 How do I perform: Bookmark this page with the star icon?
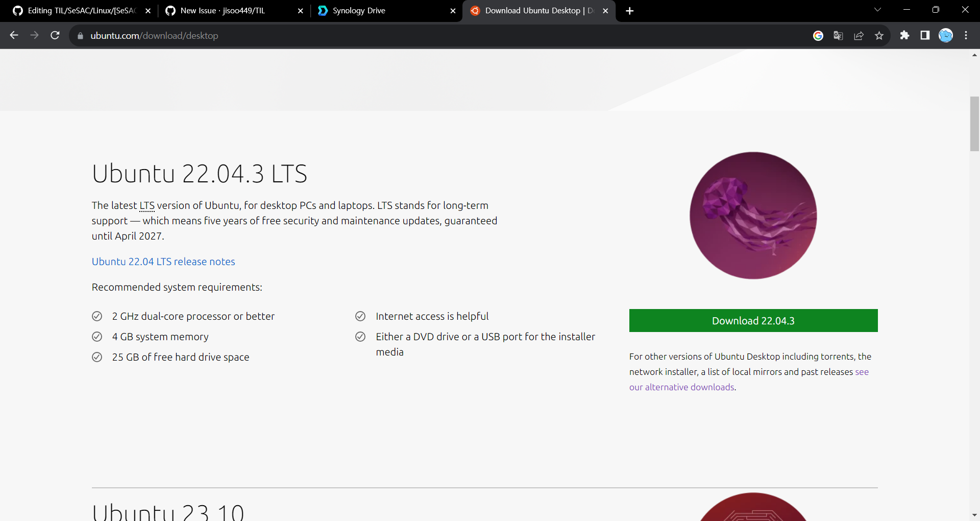click(x=879, y=35)
